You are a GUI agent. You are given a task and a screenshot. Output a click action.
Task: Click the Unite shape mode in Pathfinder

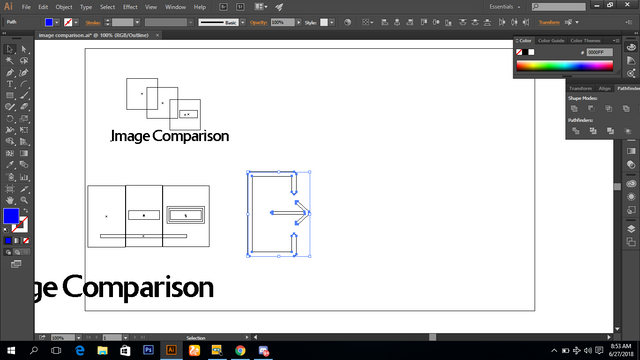point(574,109)
